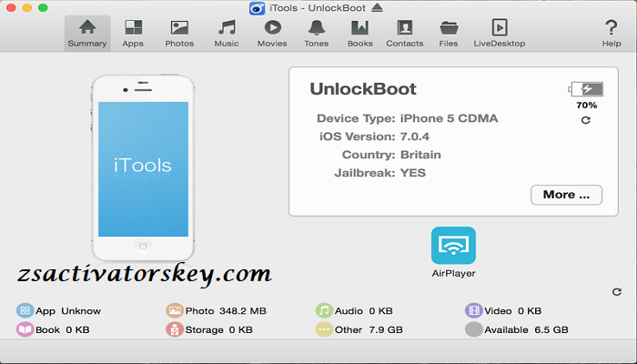Refresh storage info above Video
The width and height of the screenshot is (637, 364).
click(x=617, y=292)
